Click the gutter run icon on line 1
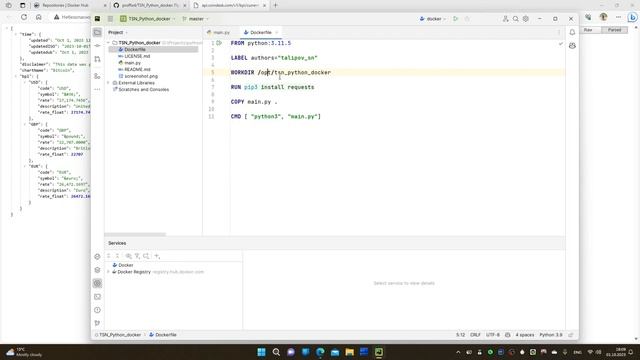The image size is (640, 360). point(220,43)
